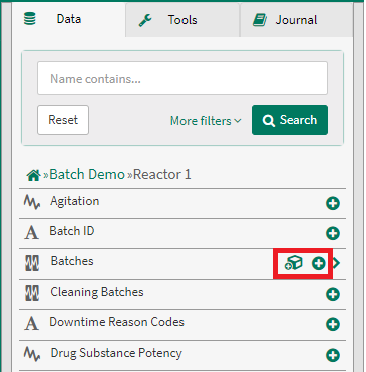Expand Batches with the right chevron
Screen dimensions: 366x372
pyautogui.click(x=337, y=263)
